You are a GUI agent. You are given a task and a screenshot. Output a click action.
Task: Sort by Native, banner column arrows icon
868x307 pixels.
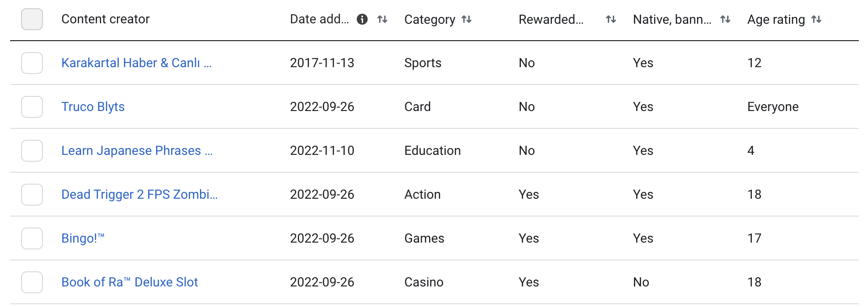[725, 19]
